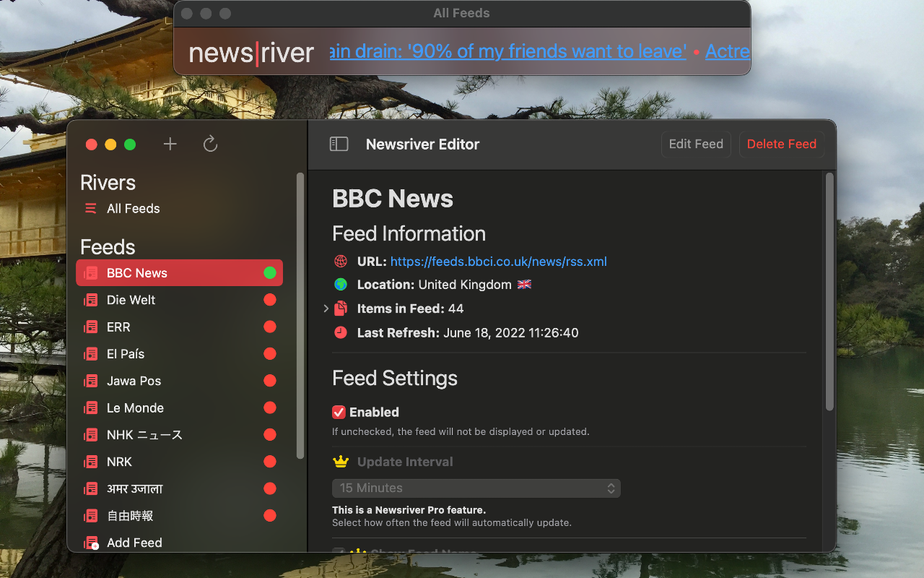924x578 pixels.
Task: Expand the Items in Feed disclosure arrow
Action: [x=326, y=309]
